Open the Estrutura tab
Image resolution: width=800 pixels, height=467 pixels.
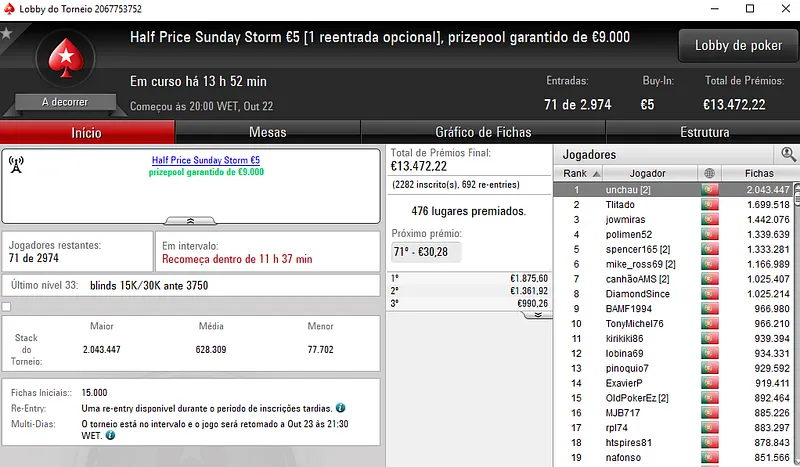(x=704, y=132)
